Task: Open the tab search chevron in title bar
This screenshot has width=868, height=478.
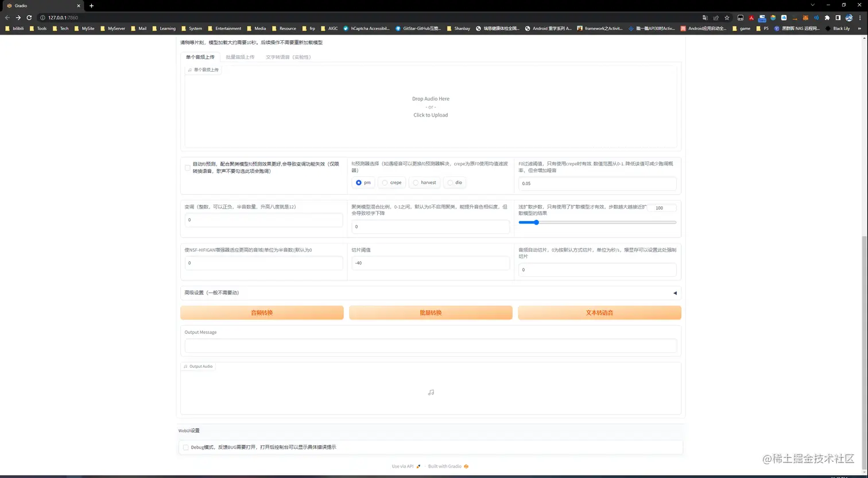Action: point(812,5)
